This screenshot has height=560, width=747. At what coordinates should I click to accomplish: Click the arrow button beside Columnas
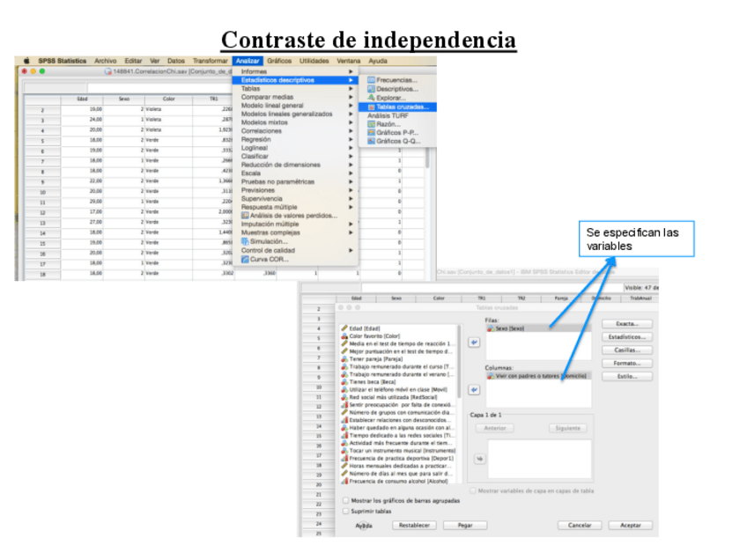(x=474, y=389)
